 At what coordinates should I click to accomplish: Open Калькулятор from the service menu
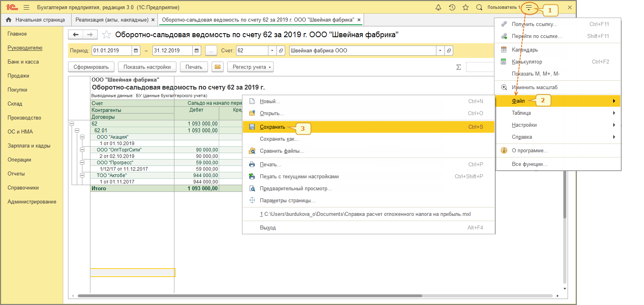tap(558, 62)
